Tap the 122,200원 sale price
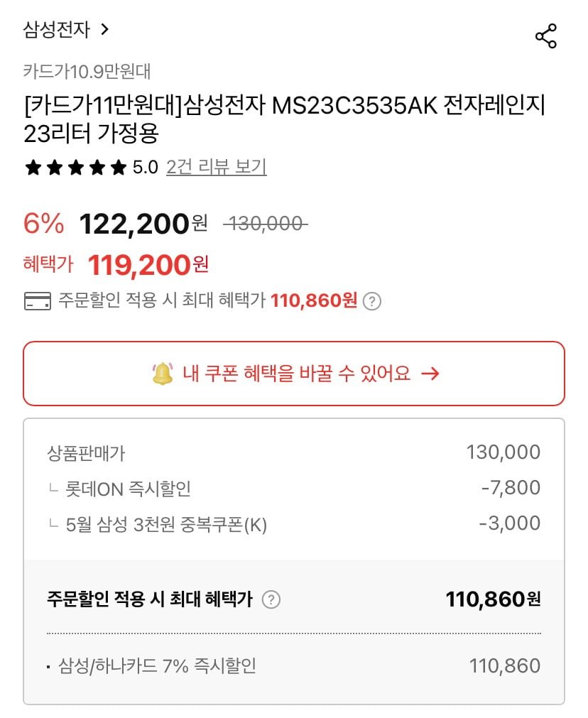 (x=143, y=224)
